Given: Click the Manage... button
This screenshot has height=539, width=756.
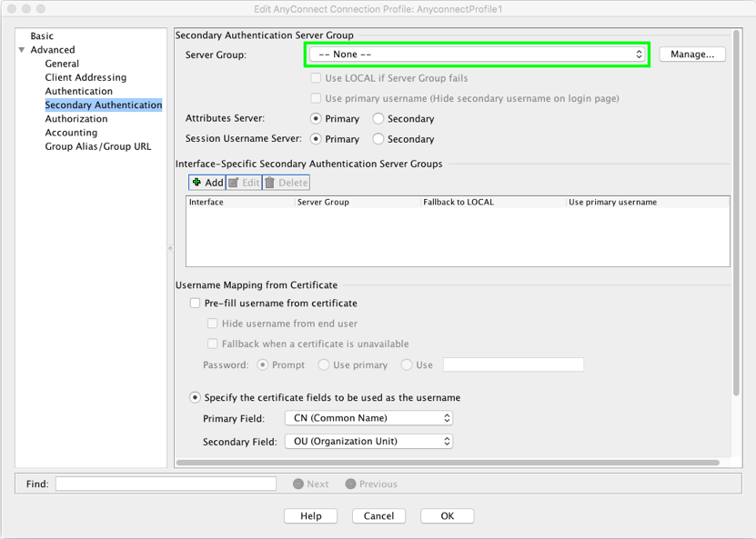Looking at the screenshot, I should pyautogui.click(x=691, y=55).
